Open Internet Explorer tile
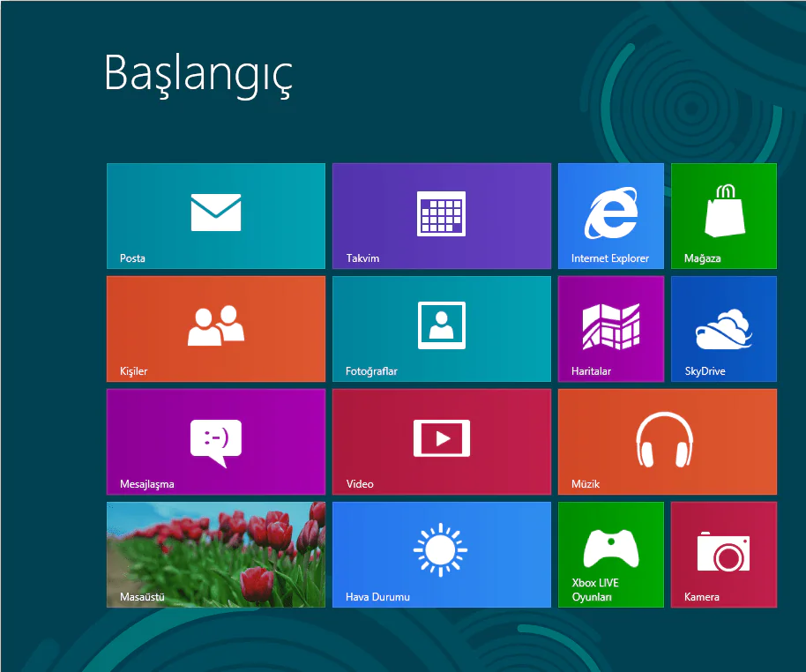 (610, 215)
